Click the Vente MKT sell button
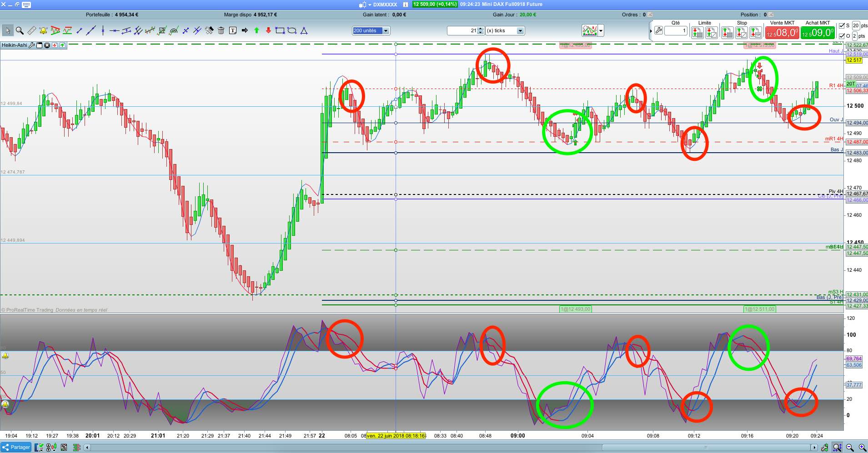 (x=782, y=33)
